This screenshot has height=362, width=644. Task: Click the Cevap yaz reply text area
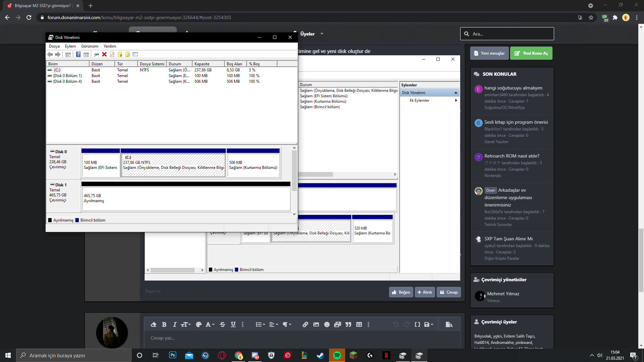302,339
